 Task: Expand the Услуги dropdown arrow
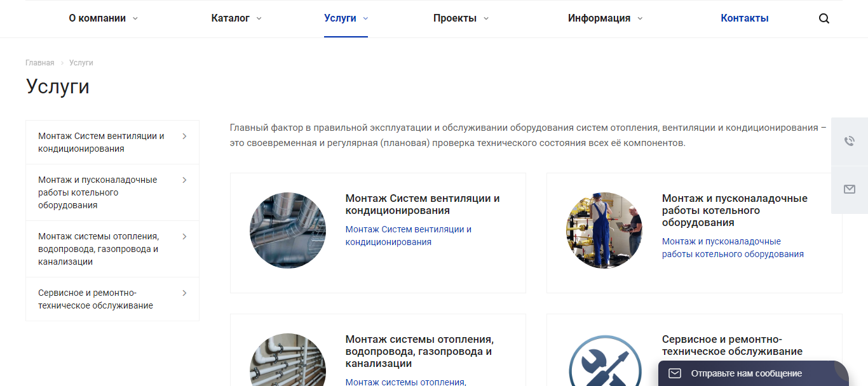pos(365,18)
